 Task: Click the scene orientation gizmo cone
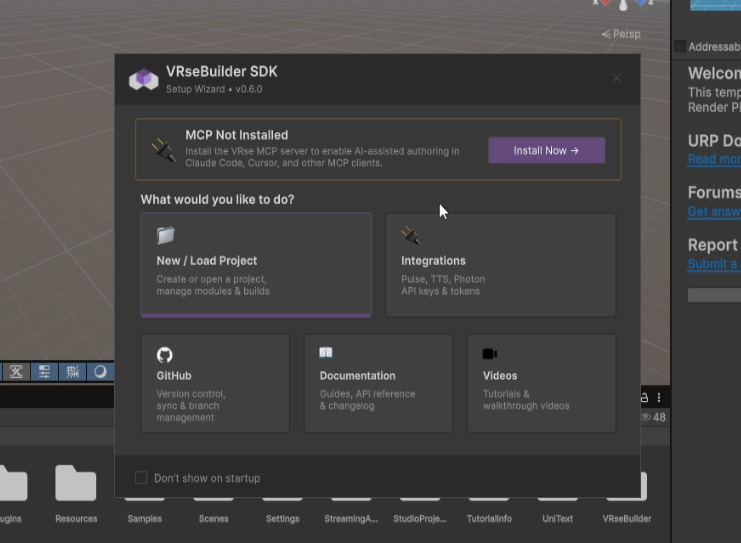623,5
